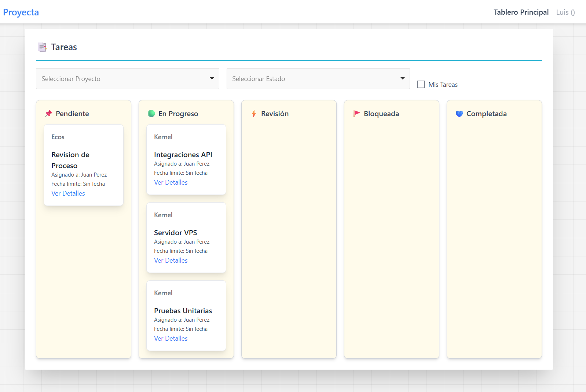Viewport: 586px width, 392px height.
Task: Click the Proyecta logo link
Action: [x=21, y=12]
